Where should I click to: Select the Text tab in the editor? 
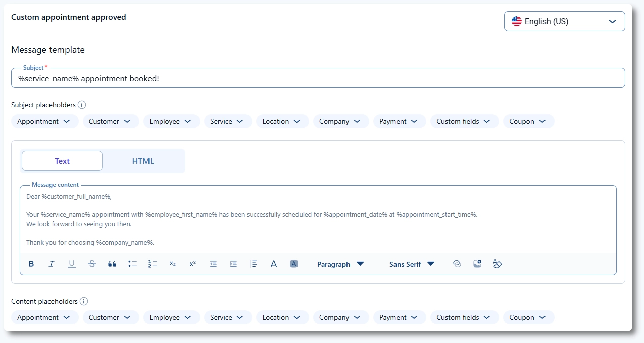[x=62, y=161]
